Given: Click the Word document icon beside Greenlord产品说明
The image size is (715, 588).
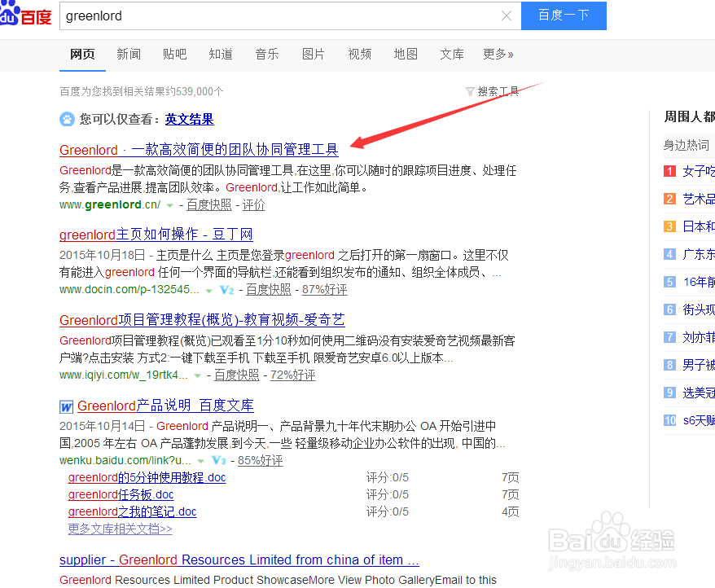Looking at the screenshot, I should [66, 406].
